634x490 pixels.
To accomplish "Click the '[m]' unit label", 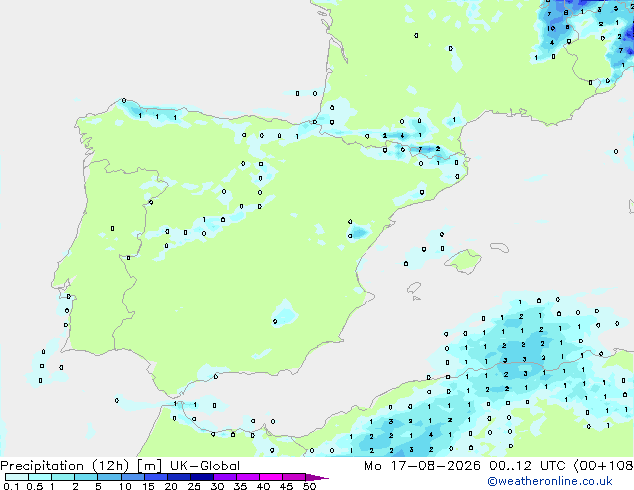I will 149,466.
